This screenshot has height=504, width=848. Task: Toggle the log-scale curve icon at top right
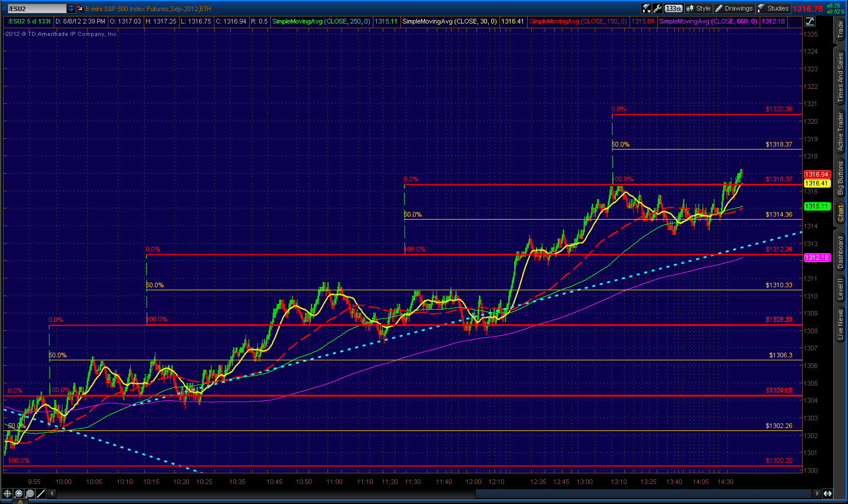click(x=810, y=21)
